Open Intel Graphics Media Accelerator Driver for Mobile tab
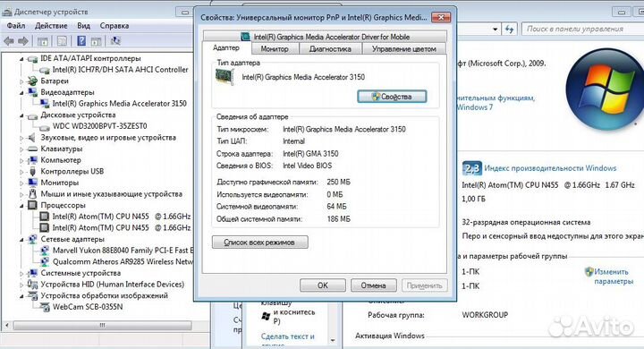Viewport: 644px width, 349px height. click(x=325, y=37)
